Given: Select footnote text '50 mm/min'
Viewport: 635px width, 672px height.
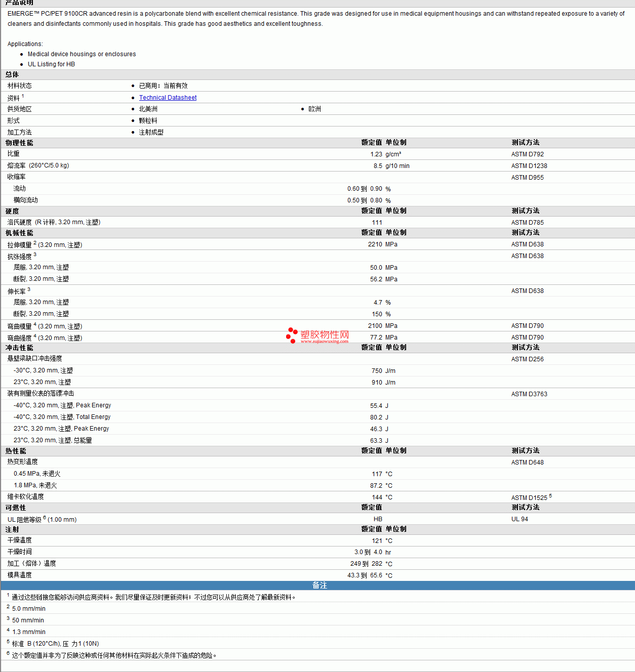Looking at the screenshot, I should [x=28, y=620].
